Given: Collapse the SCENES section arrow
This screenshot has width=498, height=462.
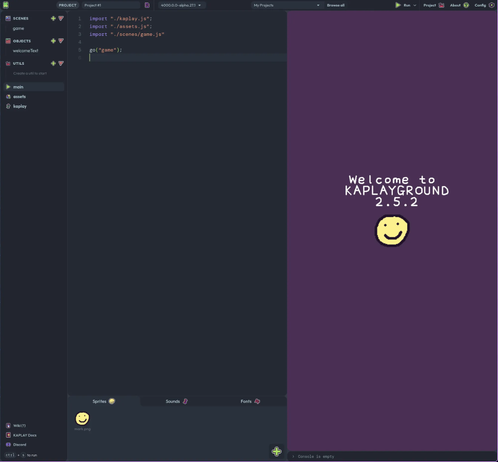Looking at the screenshot, I should (x=61, y=18).
